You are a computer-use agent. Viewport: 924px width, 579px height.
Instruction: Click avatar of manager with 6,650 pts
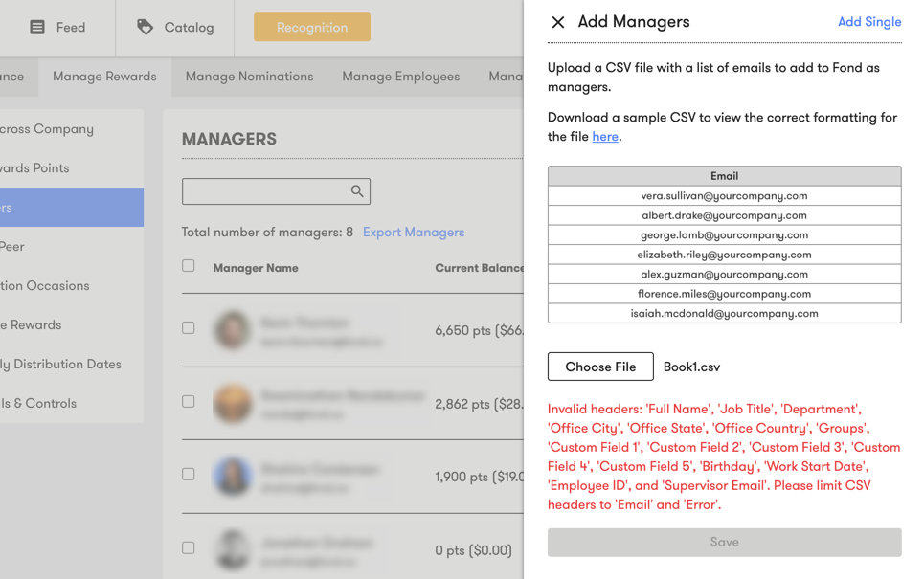click(x=232, y=330)
